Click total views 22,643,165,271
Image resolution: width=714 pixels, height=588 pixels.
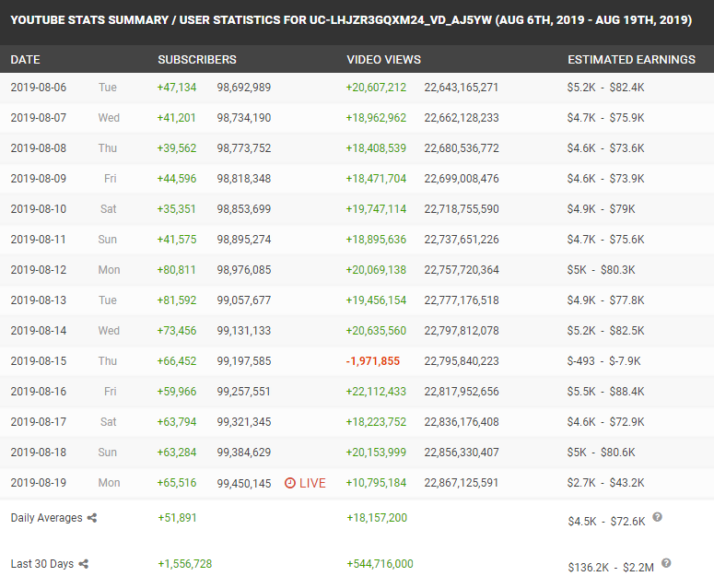click(x=462, y=88)
